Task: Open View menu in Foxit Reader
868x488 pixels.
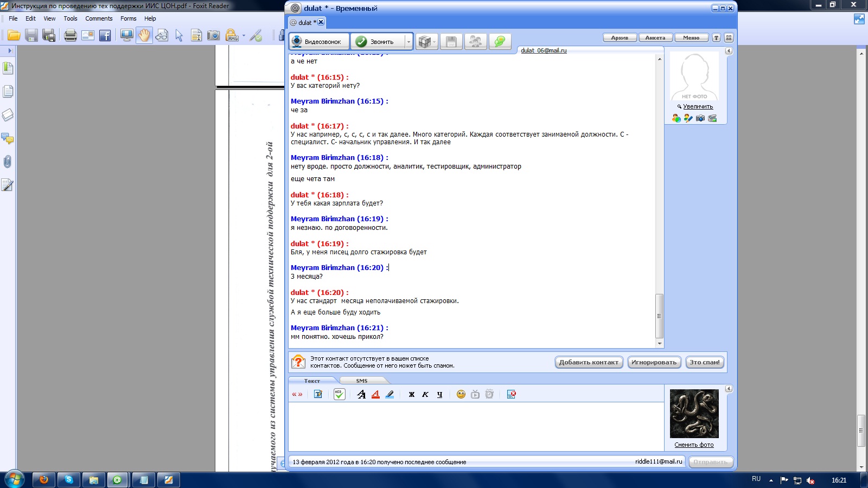Action: coord(49,18)
